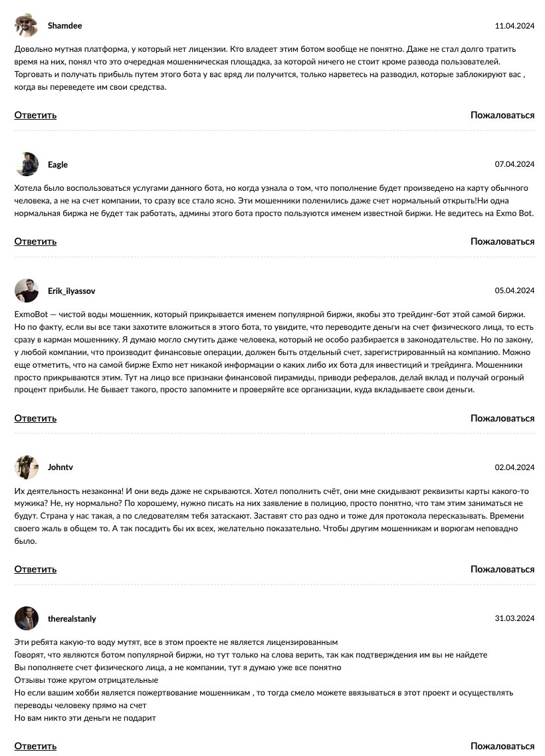Click Eagle's profile avatar
This screenshot has width=545, height=756.
click(27, 164)
